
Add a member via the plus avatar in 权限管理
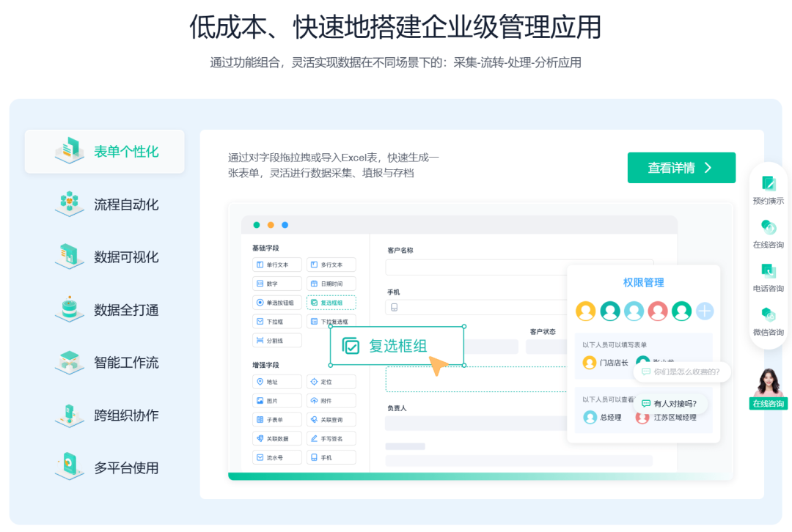pos(704,311)
